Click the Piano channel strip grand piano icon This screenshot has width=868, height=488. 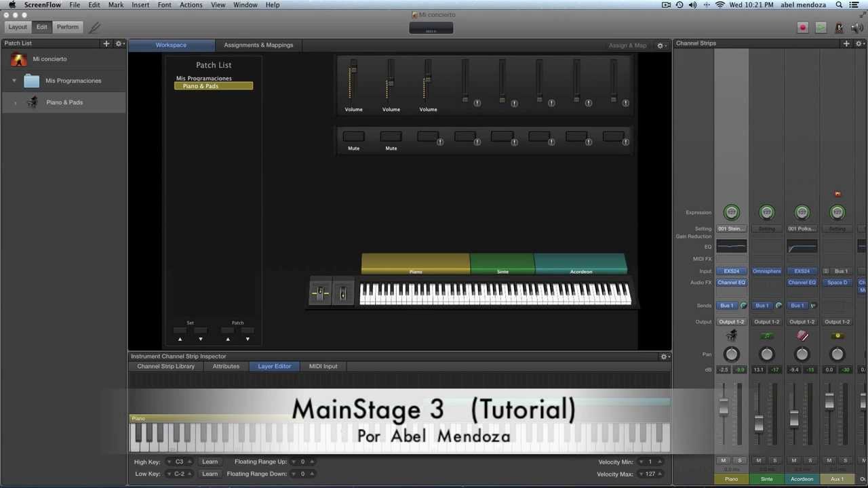[731, 335]
